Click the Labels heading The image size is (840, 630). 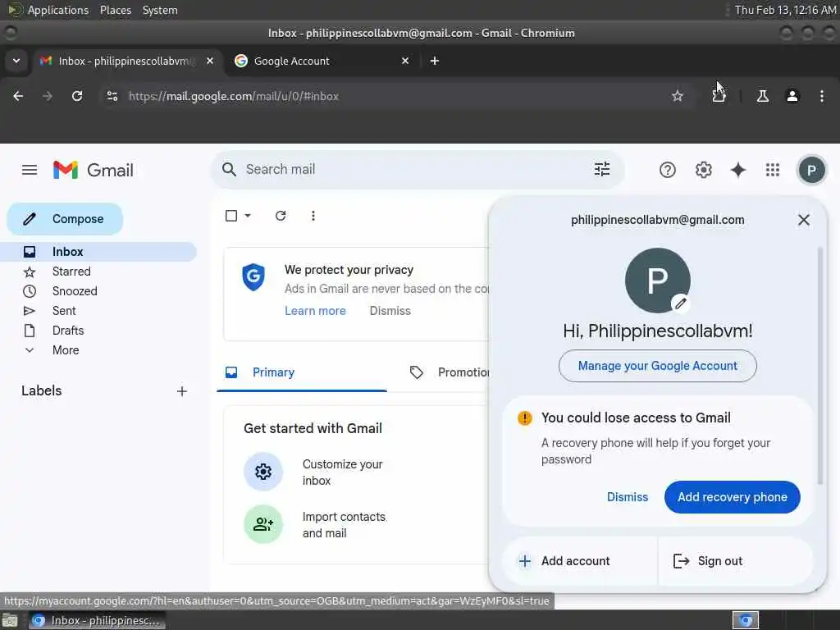[41, 390]
